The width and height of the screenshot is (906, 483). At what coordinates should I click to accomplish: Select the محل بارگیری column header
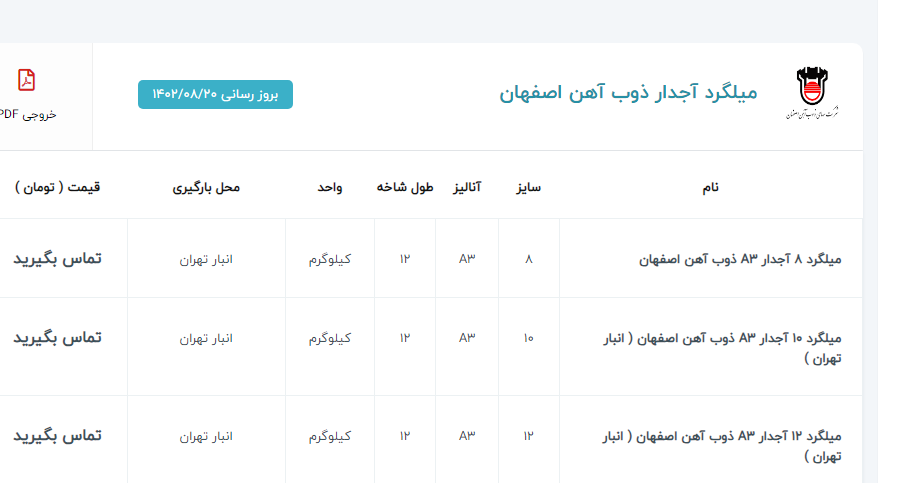pos(206,187)
